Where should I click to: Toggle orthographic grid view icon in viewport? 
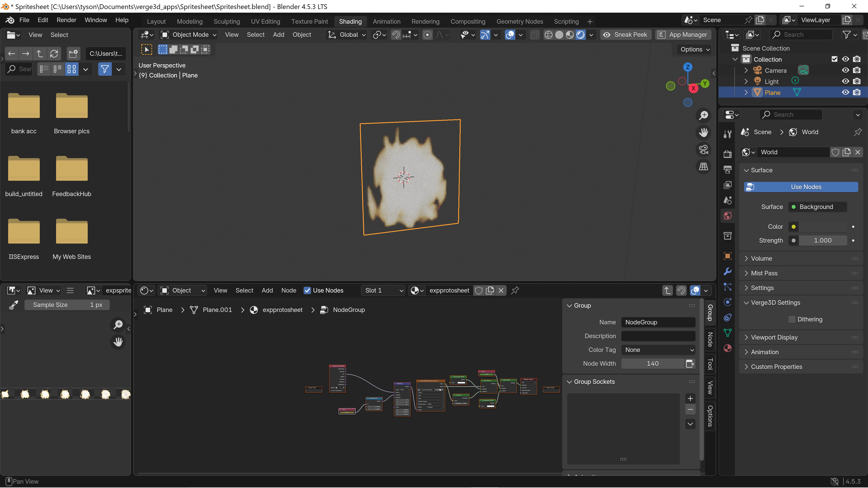[x=704, y=166]
